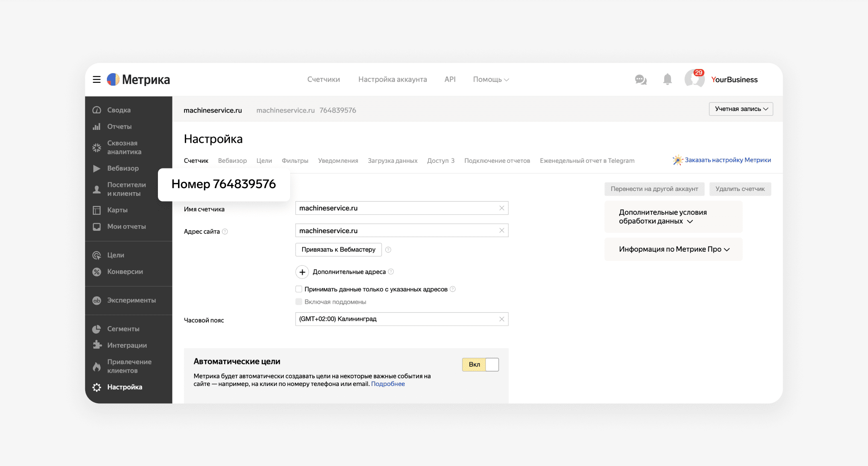
Task: Click Привязать к Вебмастеру button
Action: click(338, 250)
